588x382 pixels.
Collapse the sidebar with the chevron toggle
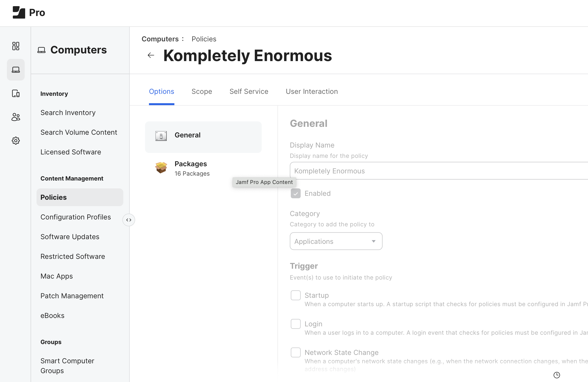129,220
